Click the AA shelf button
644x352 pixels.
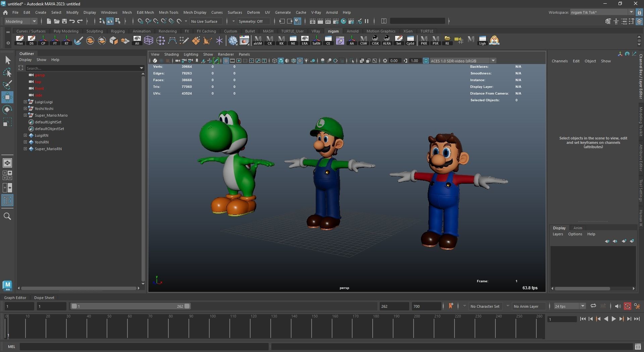pos(352,40)
